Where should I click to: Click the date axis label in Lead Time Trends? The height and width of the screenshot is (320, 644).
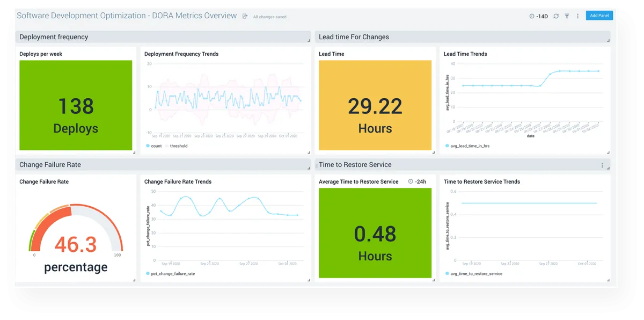tap(530, 136)
